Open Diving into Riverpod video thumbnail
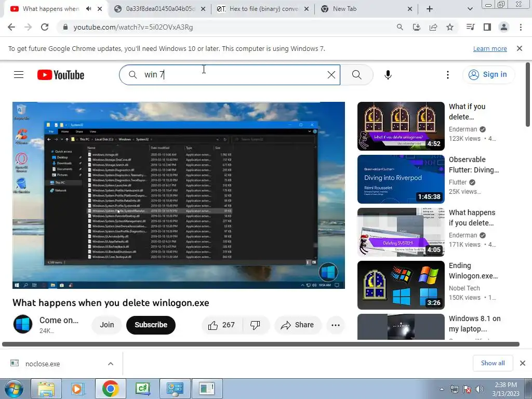 (401, 179)
